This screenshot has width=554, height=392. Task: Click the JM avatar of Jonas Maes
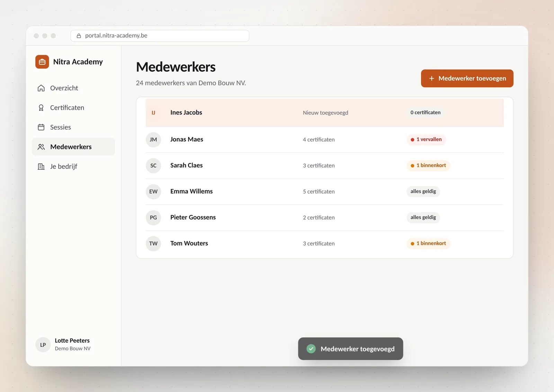pos(153,140)
